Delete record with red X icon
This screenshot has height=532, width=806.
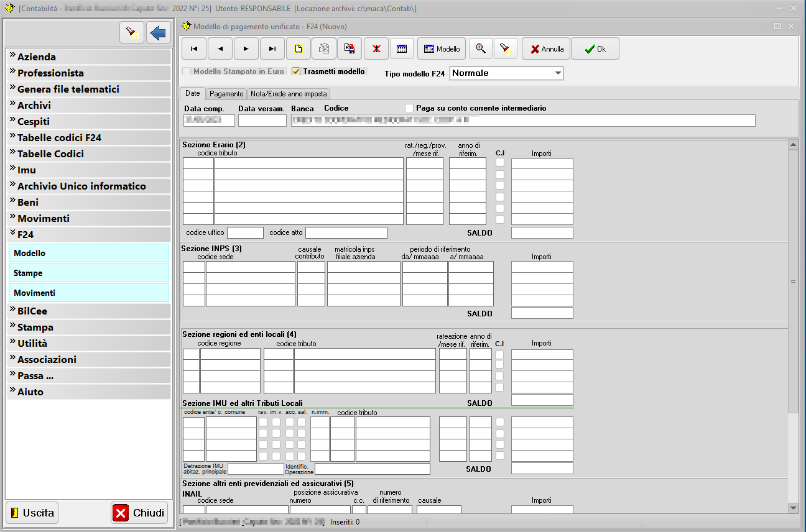pyautogui.click(x=376, y=48)
